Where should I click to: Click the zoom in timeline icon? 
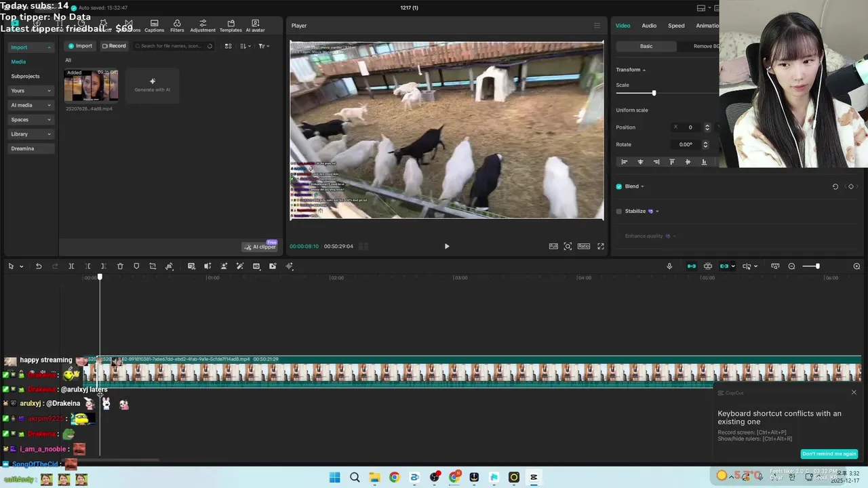pyautogui.click(x=856, y=266)
